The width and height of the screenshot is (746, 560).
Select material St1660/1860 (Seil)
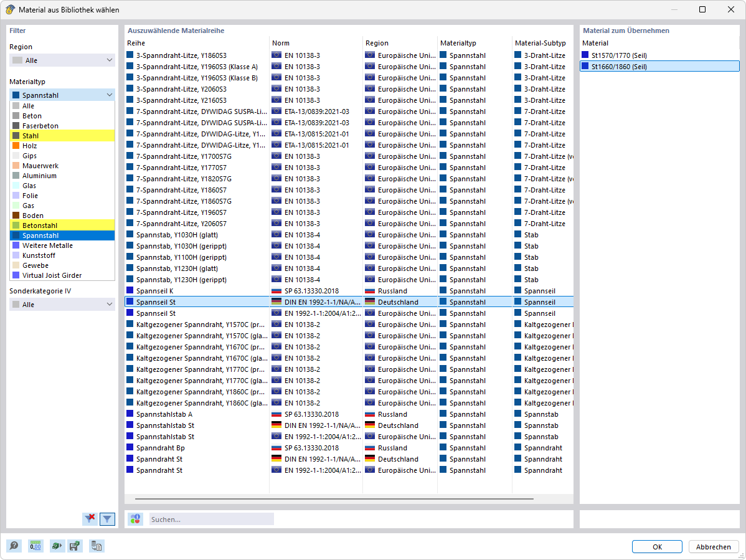(x=659, y=67)
